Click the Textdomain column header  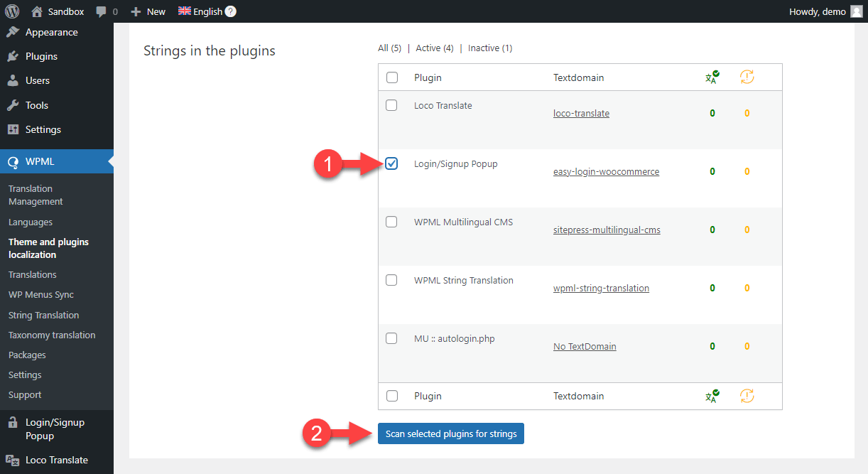[x=578, y=77]
